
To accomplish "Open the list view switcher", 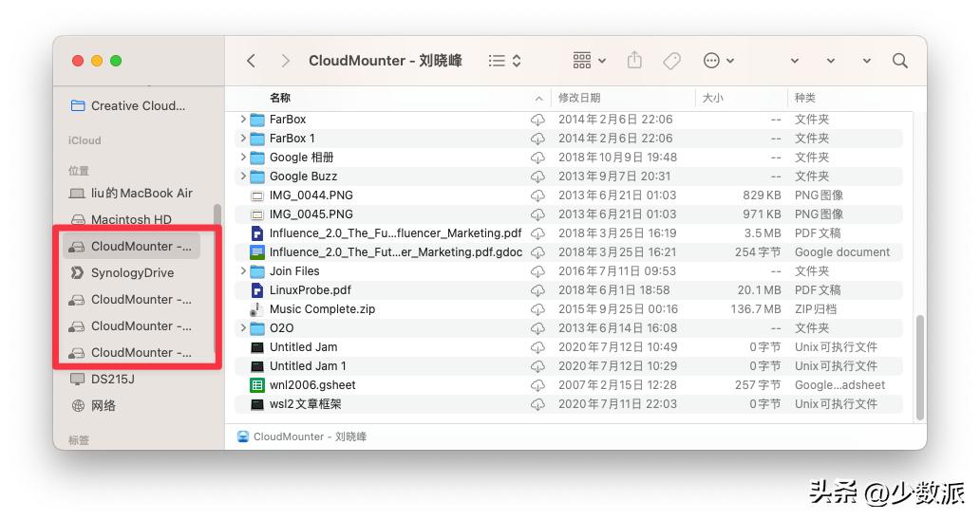I will pos(505,61).
